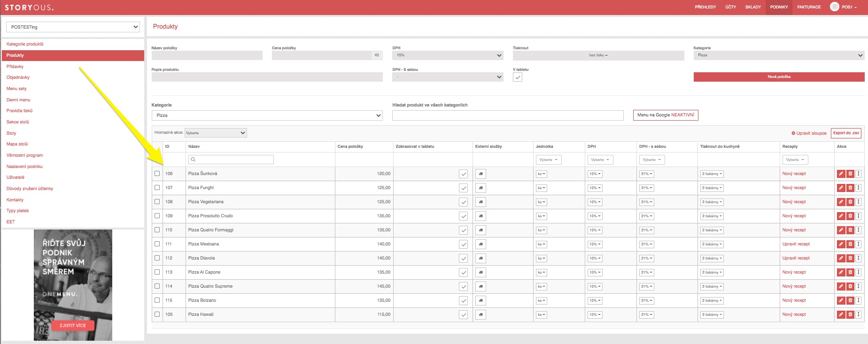The height and width of the screenshot is (344, 868).
Task: Open external services truck icon for Pizza Bolzano
Action: pyautogui.click(x=480, y=300)
